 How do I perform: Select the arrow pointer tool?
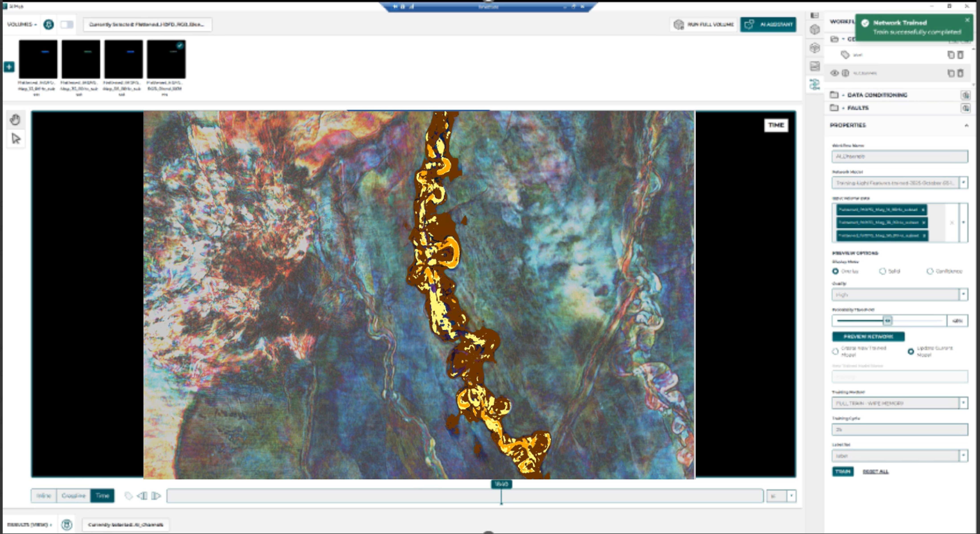[x=16, y=138]
